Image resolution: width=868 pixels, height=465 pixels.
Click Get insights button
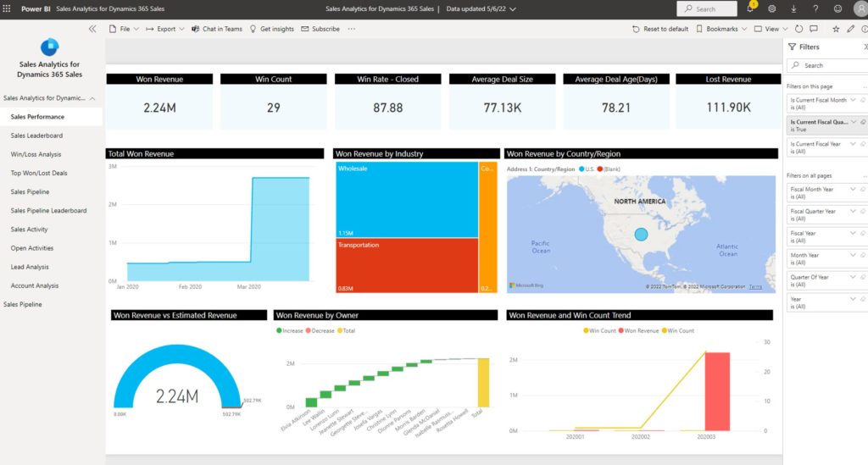tap(272, 29)
